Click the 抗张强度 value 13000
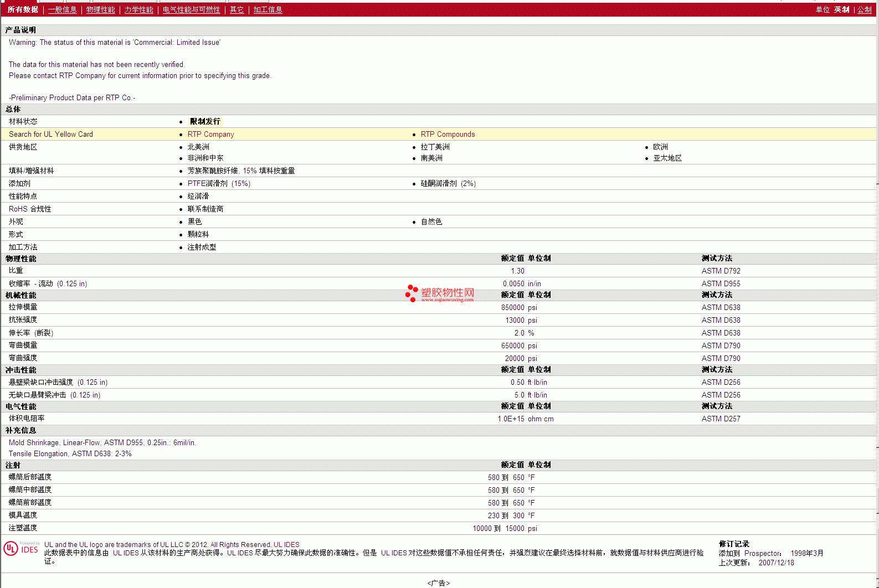 click(515, 321)
